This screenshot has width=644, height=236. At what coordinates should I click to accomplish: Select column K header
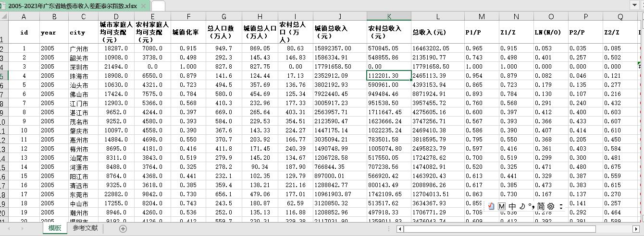coord(389,17)
